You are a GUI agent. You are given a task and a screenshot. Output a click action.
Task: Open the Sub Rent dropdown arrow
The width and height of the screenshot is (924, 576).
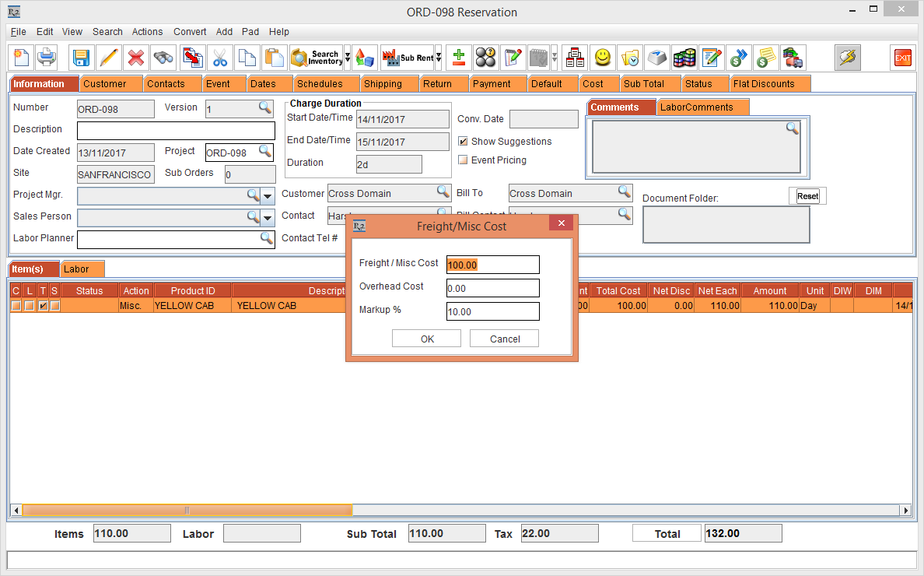pyautogui.click(x=438, y=58)
